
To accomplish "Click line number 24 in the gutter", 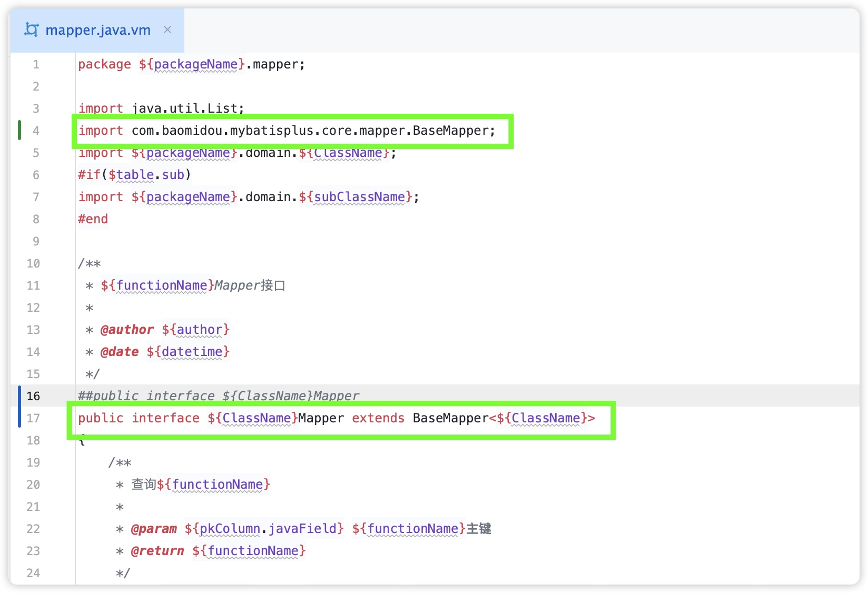I will (33, 573).
